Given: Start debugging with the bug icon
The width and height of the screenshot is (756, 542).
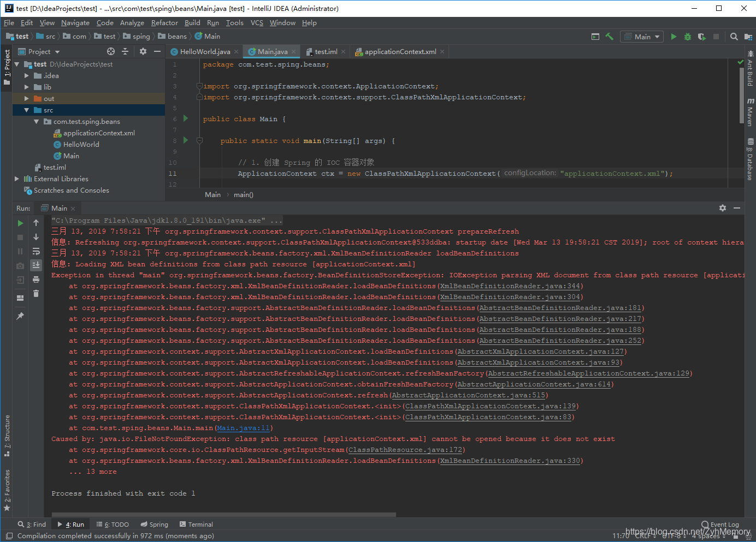Looking at the screenshot, I should pos(688,37).
